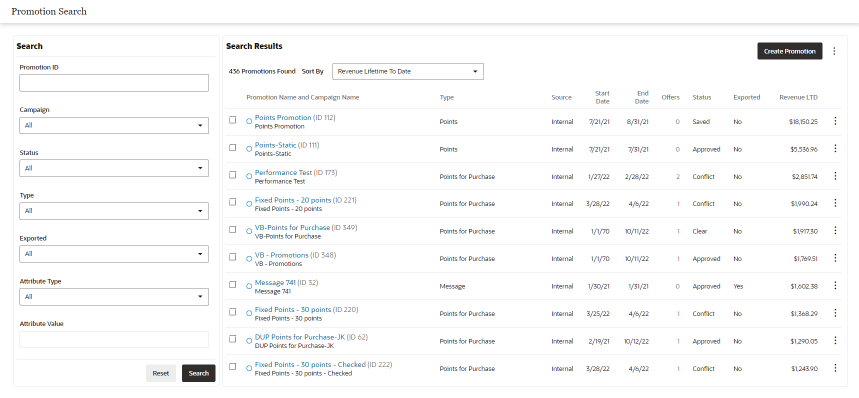Open the Type filter dropdown
Image resolution: width=859 pixels, height=398 pixels.
tap(114, 211)
